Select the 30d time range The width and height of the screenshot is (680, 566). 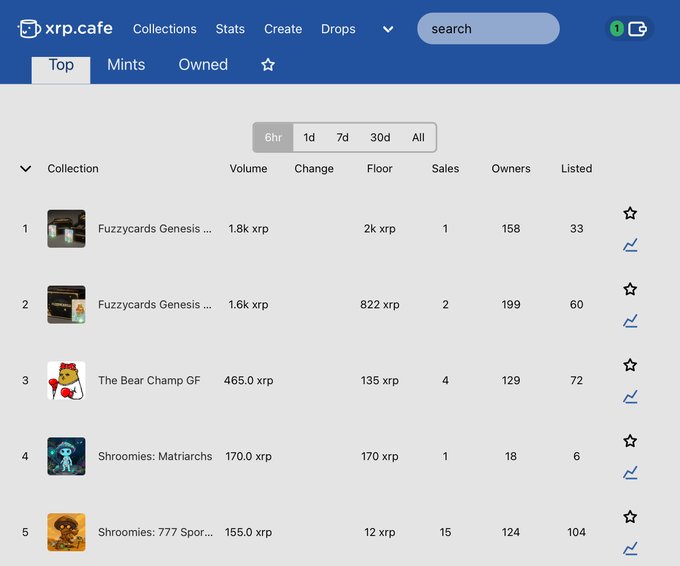tap(380, 137)
